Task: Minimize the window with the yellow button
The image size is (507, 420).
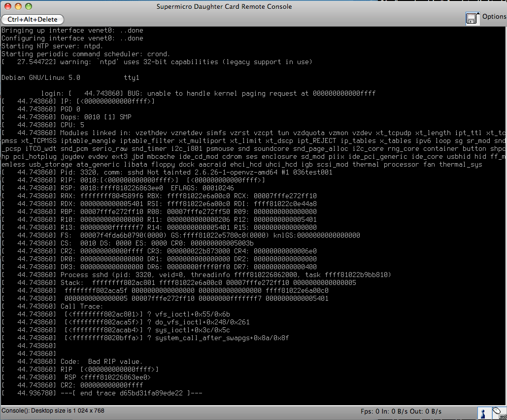Action: [18, 6]
